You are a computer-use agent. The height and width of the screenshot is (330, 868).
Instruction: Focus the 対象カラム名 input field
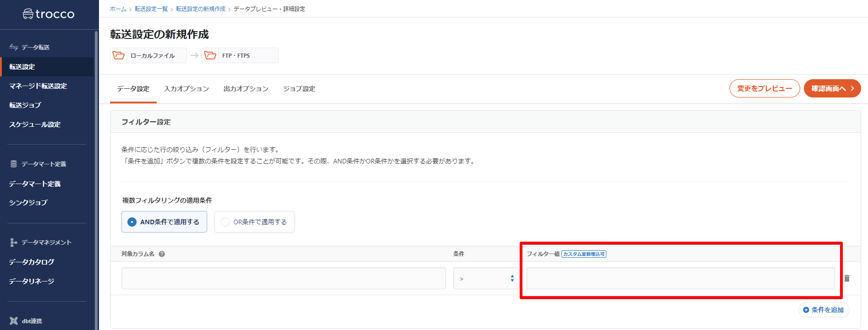click(x=284, y=278)
